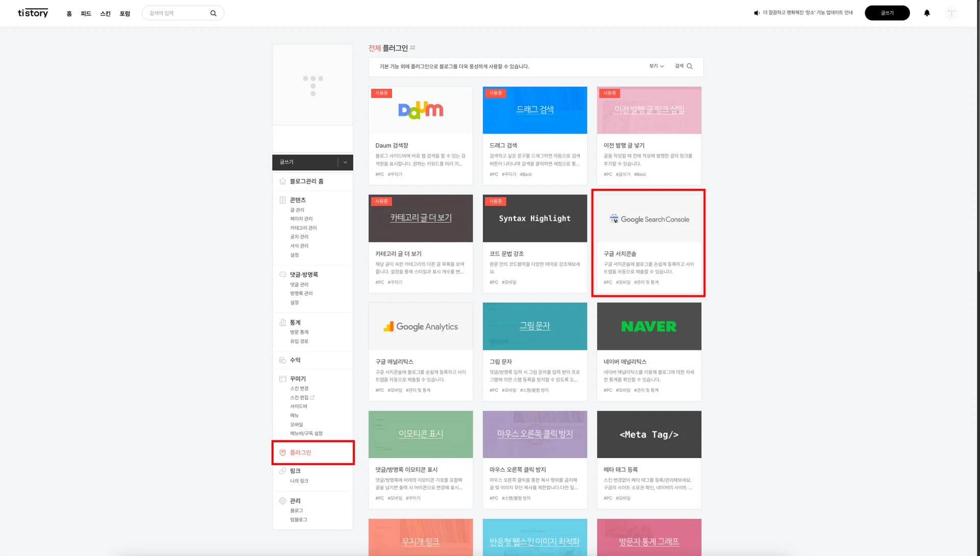Open 스킨 in the top navigation

click(105, 14)
